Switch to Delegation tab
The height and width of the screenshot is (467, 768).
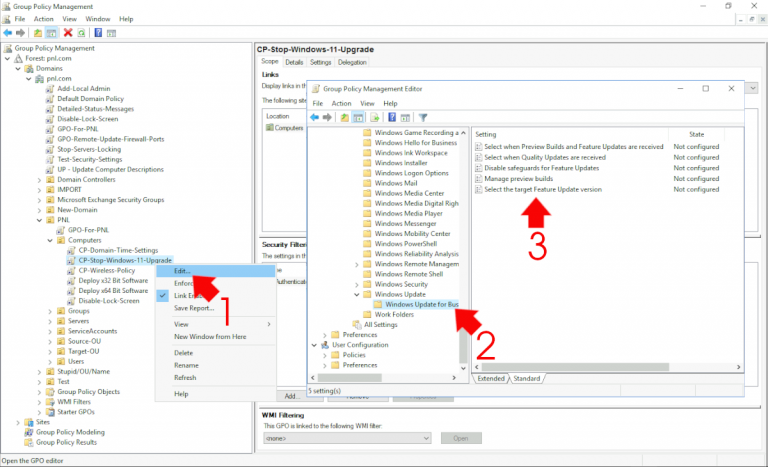coord(352,62)
